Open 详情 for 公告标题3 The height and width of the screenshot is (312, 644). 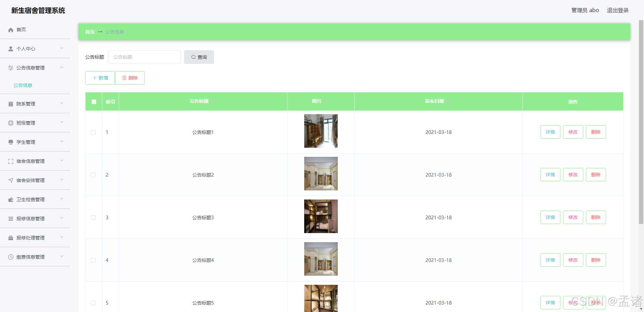coord(550,217)
